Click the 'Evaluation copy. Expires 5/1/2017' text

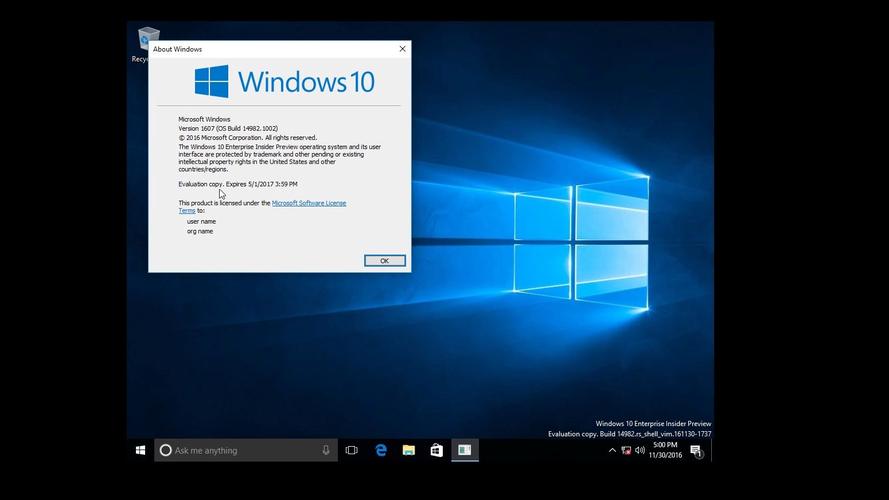(238, 184)
